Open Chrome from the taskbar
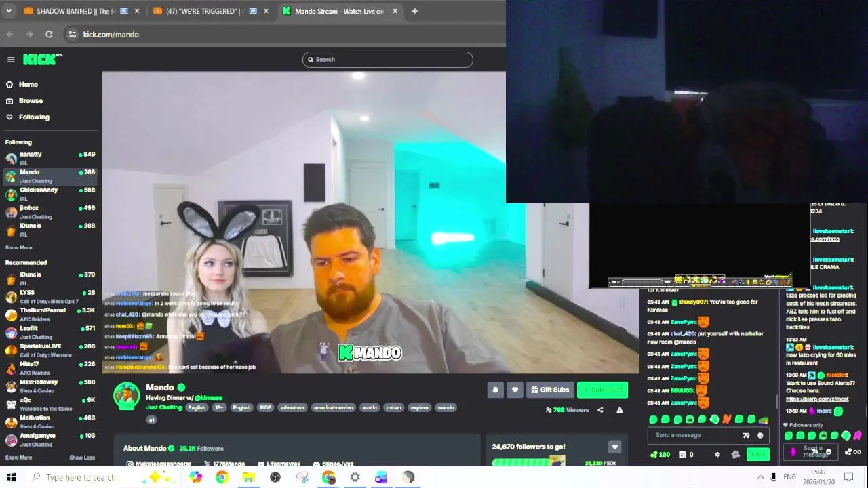 (x=222, y=477)
